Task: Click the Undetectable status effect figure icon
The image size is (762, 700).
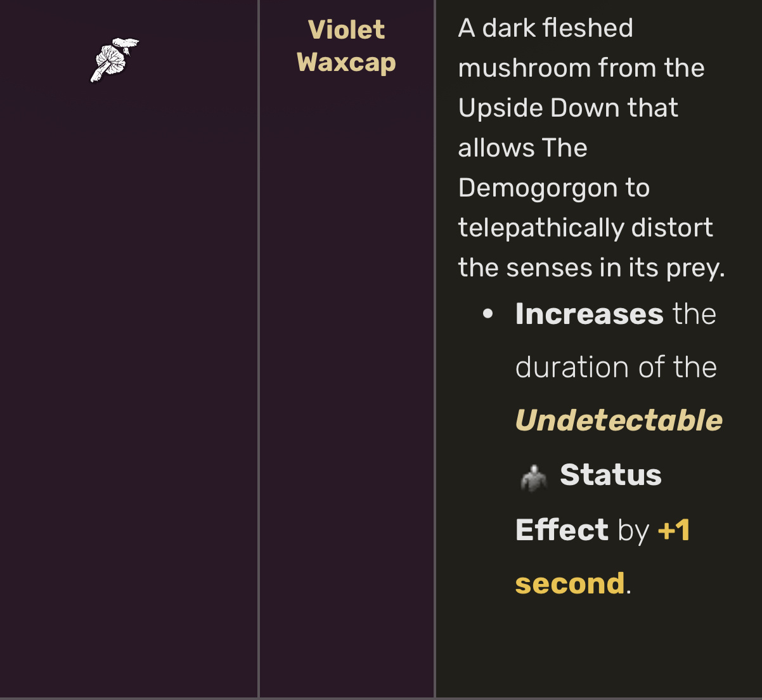Action: 533,477
